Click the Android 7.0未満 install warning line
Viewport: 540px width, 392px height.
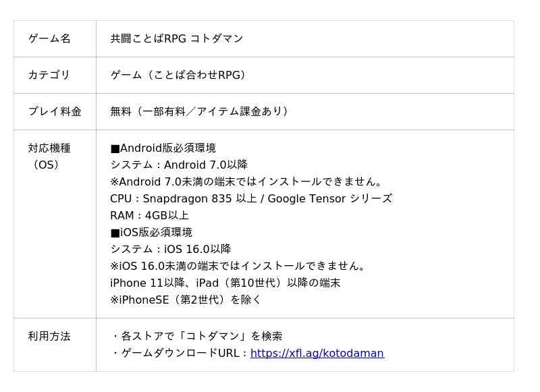pyautogui.click(x=246, y=181)
